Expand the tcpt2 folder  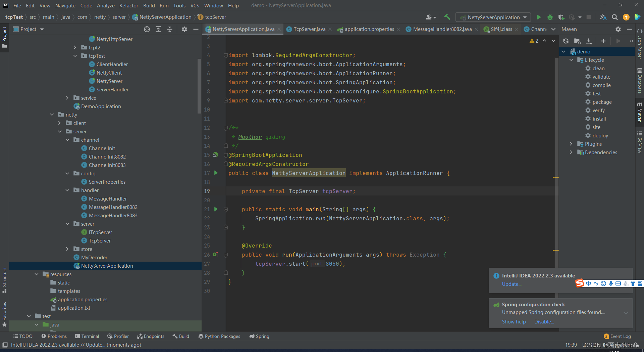click(75, 47)
